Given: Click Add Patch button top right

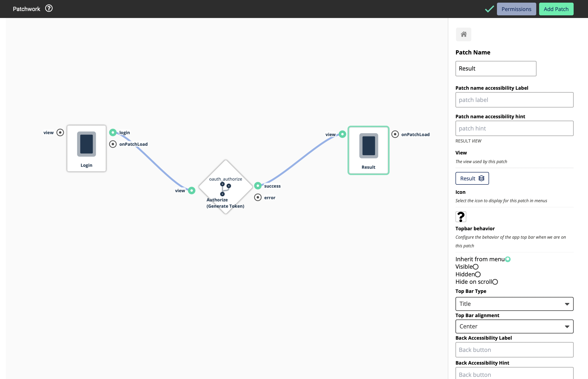Looking at the screenshot, I should click(556, 9).
